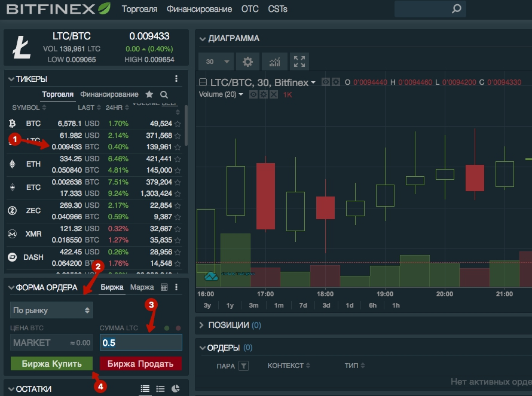The image size is (532, 396).
Task: Click Биржа Продать button
Action: pyautogui.click(x=140, y=364)
